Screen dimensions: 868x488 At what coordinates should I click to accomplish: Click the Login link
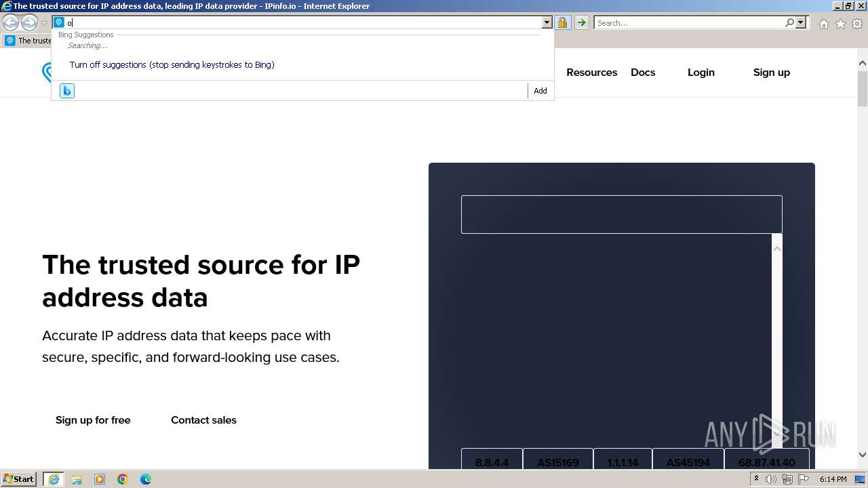coord(701,73)
